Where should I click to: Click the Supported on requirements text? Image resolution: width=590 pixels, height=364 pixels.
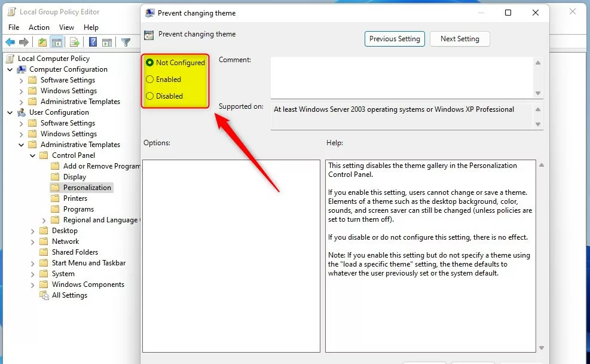[394, 109]
